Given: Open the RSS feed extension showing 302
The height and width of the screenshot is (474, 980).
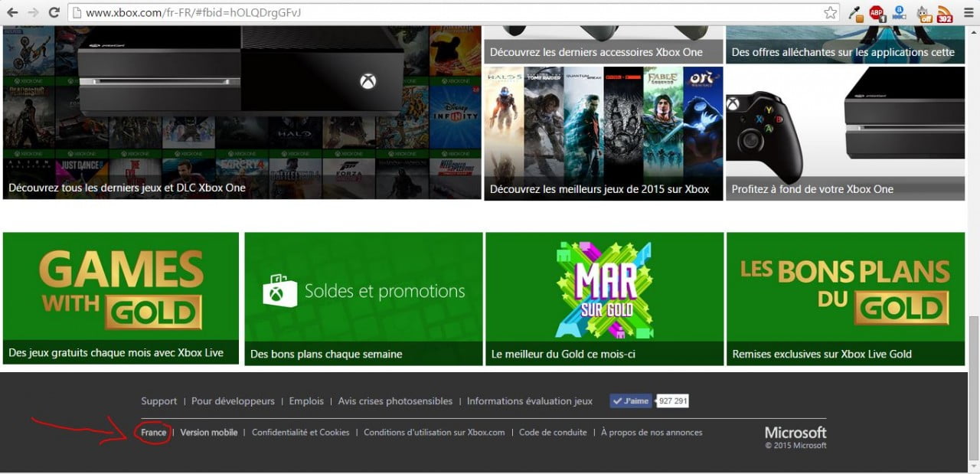Looking at the screenshot, I should 945,12.
